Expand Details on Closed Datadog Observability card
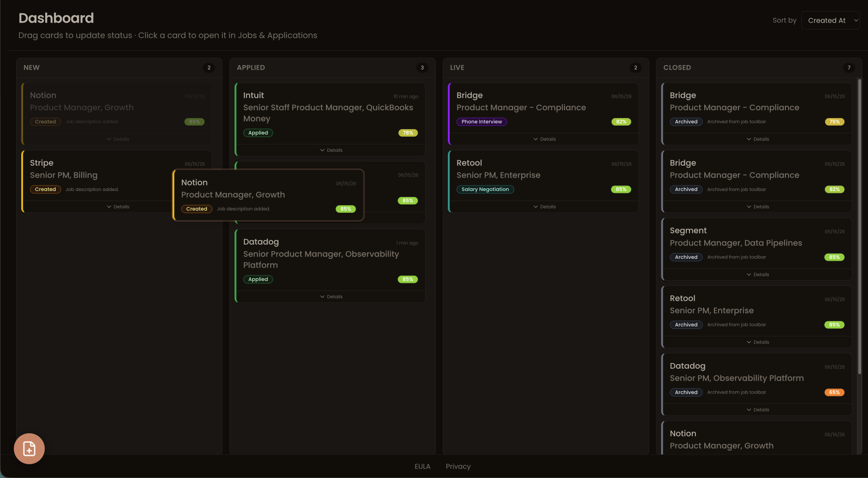 [x=758, y=410]
